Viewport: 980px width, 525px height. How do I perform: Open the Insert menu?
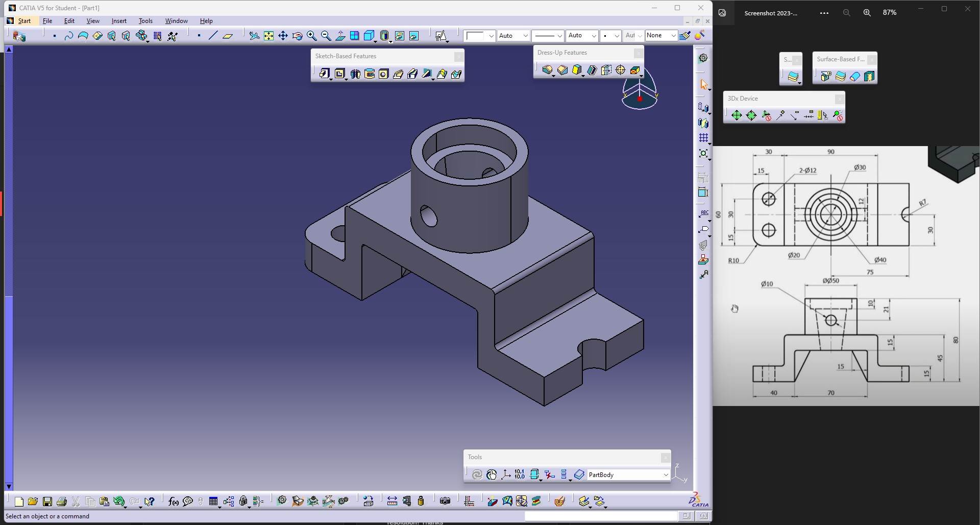[x=119, y=21]
